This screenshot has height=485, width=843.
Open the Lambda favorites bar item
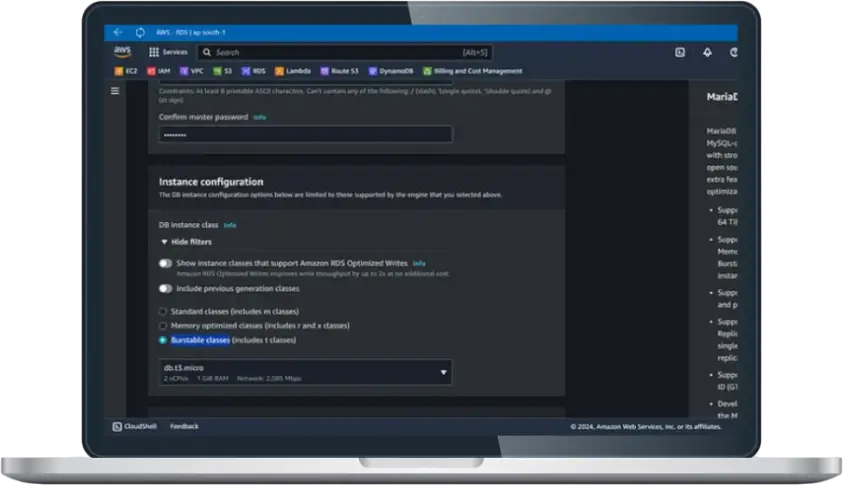click(292, 71)
